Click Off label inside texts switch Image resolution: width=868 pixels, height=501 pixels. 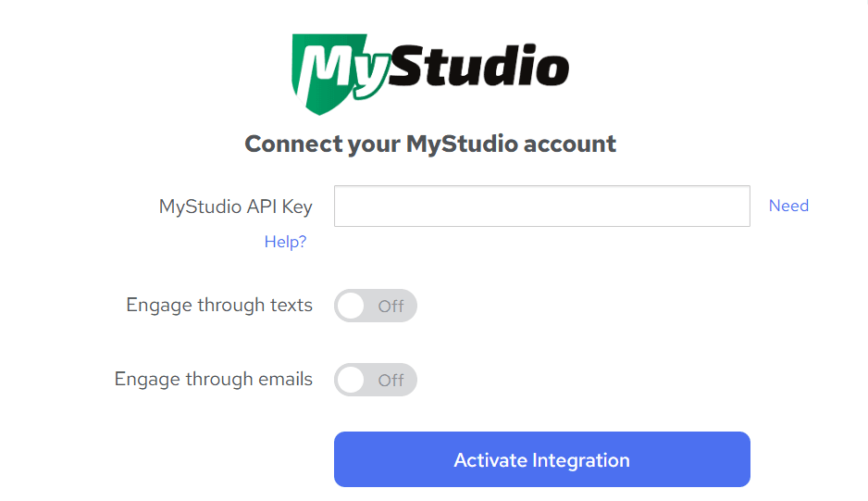391,306
